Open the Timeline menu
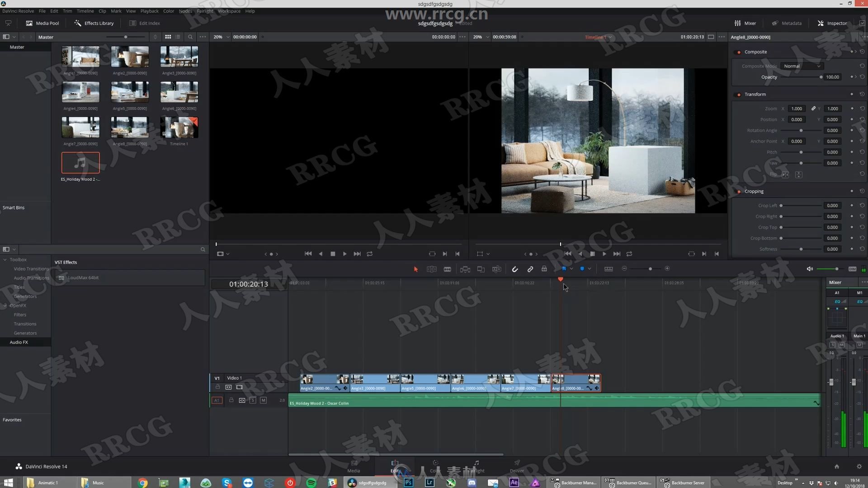The width and height of the screenshot is (868, 488). tap(85, 11)
